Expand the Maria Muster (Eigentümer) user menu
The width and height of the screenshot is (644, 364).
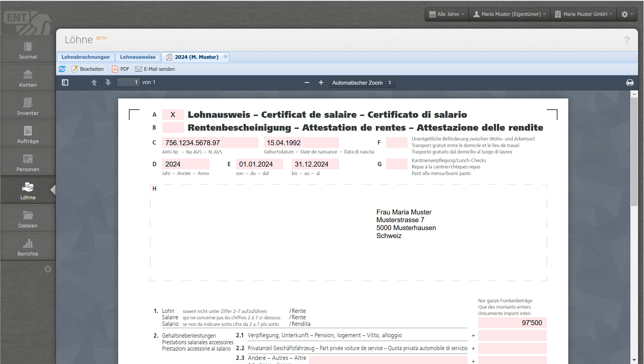509,14
